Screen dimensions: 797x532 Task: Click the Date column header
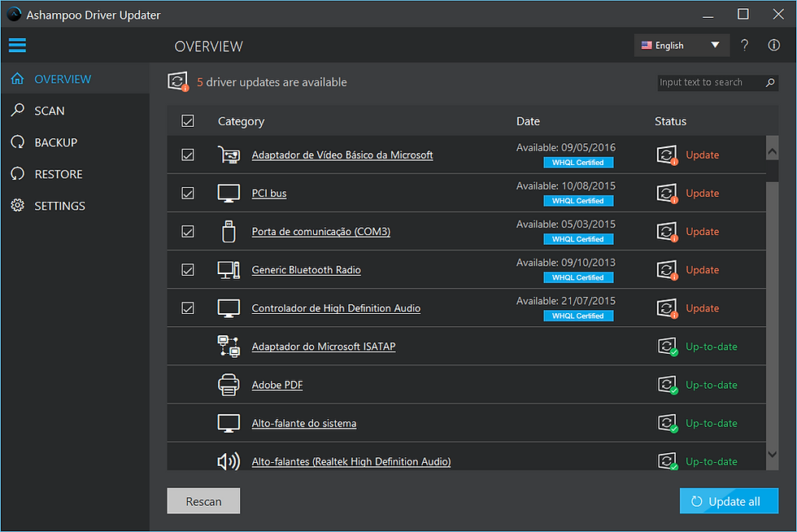click(528, 121)
